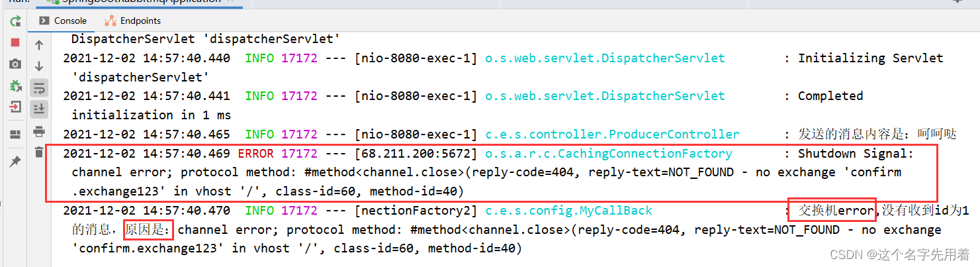Open the Restore Layout icon in the left toolbar
Viewport: 980px width, 267px height.
tap(15, 135)
